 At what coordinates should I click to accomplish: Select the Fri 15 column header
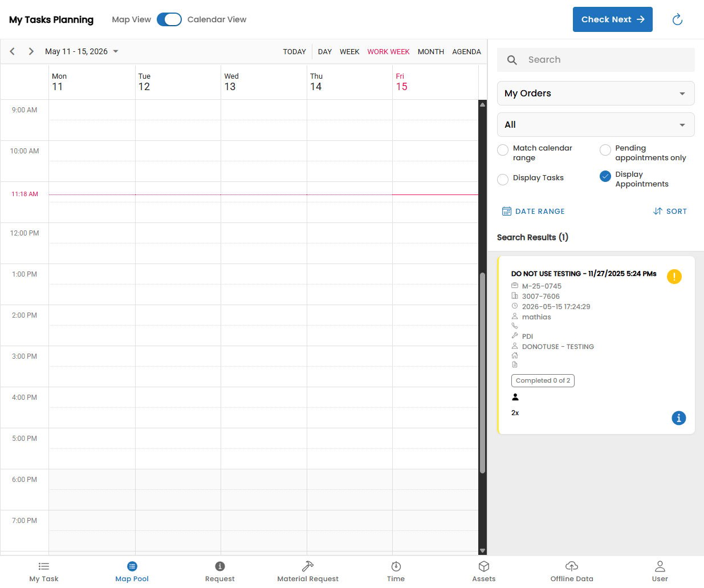click(x=435, y=82)
